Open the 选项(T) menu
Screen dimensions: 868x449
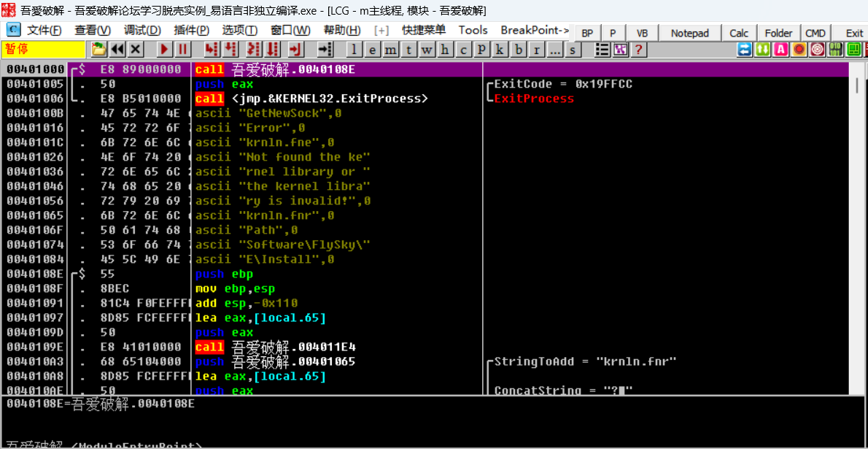240,30
